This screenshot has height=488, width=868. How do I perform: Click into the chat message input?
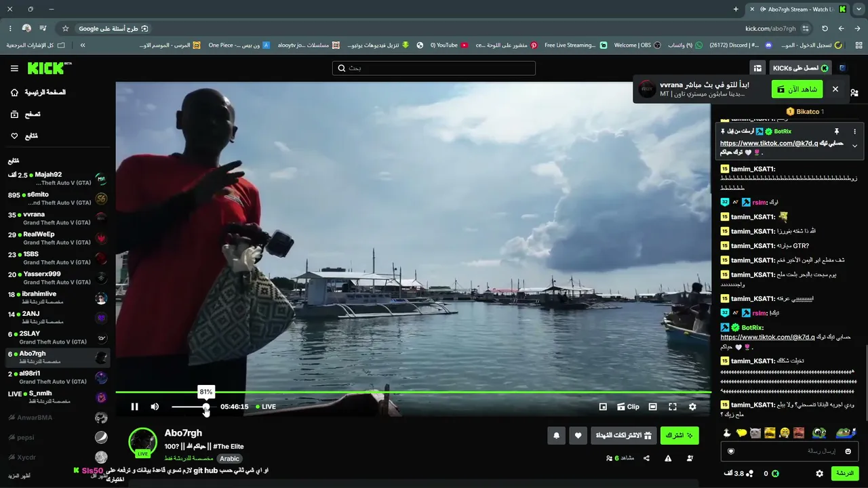(x=790, y=451)
